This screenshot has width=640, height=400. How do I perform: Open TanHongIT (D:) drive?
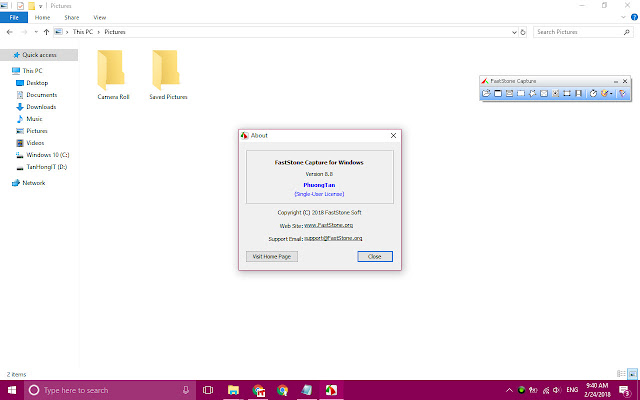pyautogui.click(x=47, y=167)
